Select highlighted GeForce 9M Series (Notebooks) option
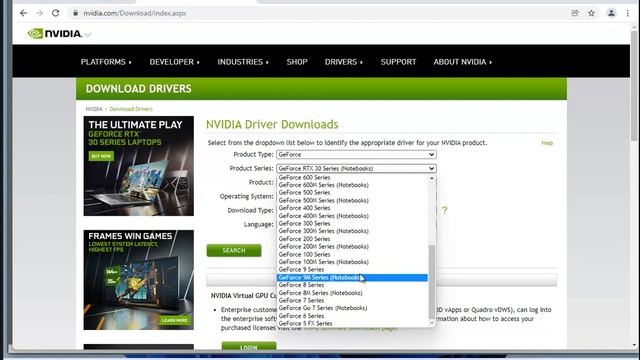 click(352, 278)
